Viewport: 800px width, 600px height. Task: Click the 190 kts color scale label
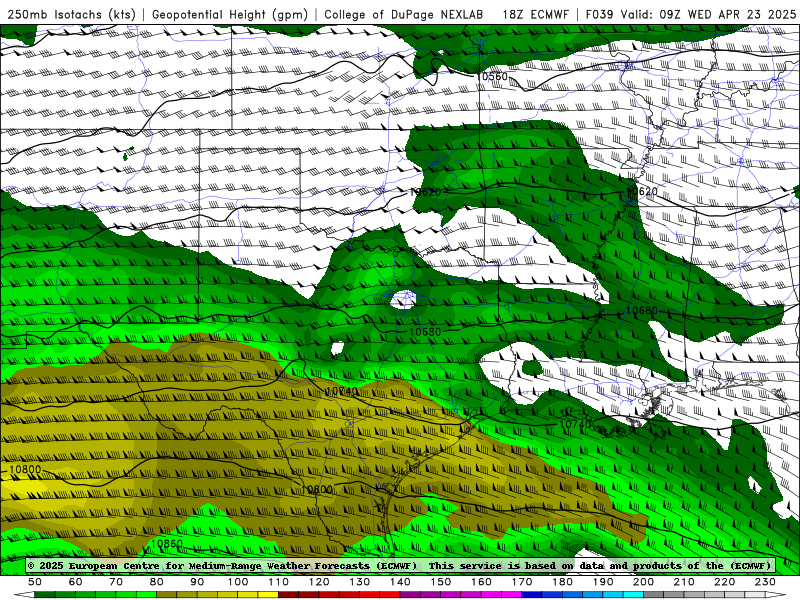[x=604, y=582]
